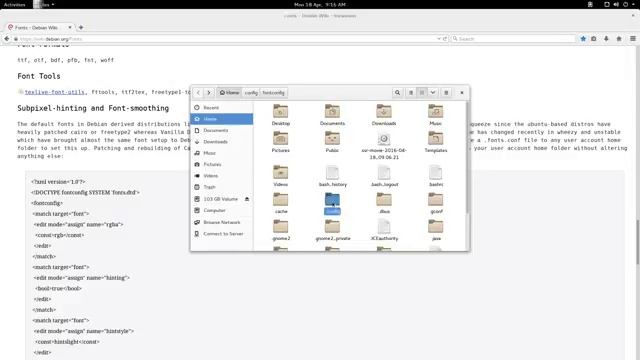Viewport: 640px width, 360px height.
Task: Open Recent in the sidebar
Action: coord(222,107)
